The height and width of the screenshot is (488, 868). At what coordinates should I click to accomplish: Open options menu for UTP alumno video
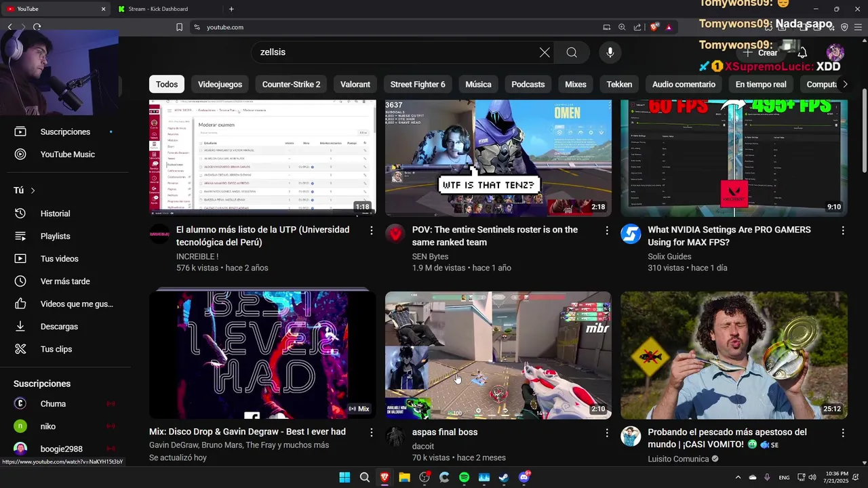pyautogui.click(x=371, y=230)
